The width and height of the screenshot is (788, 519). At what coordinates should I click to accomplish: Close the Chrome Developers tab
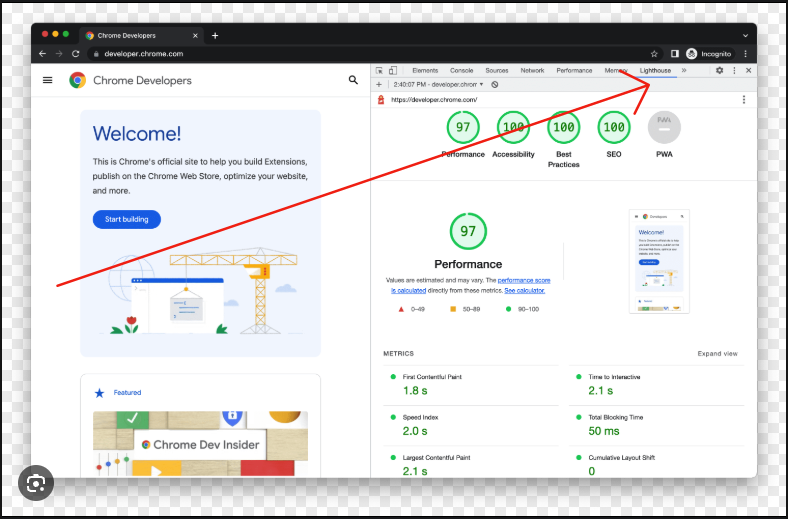tap(195, 36)
